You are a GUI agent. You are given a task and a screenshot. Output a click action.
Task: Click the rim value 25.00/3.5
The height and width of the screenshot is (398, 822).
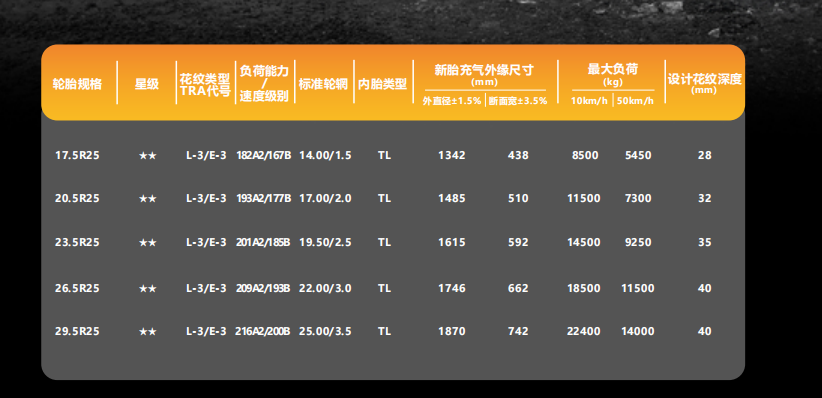[x=325, y=331]
